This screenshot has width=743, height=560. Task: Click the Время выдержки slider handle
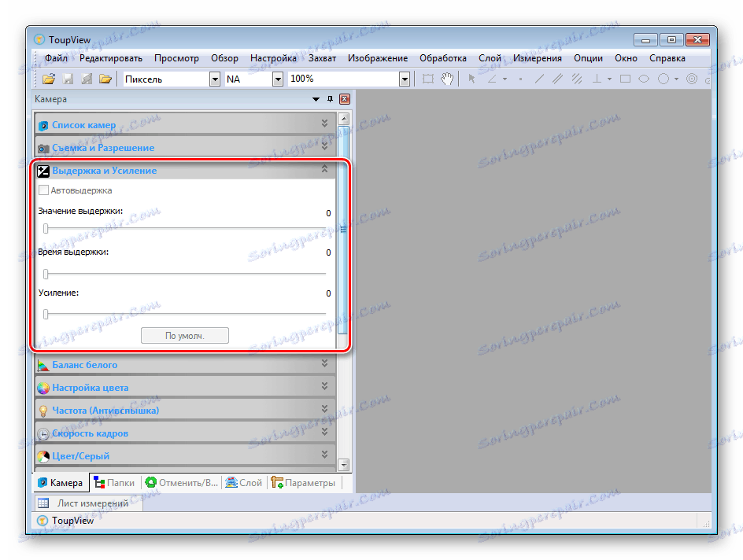click(46, 274)
